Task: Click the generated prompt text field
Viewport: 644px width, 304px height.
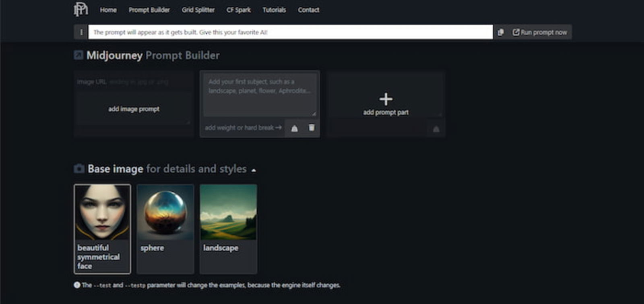Action: (291, 32)
